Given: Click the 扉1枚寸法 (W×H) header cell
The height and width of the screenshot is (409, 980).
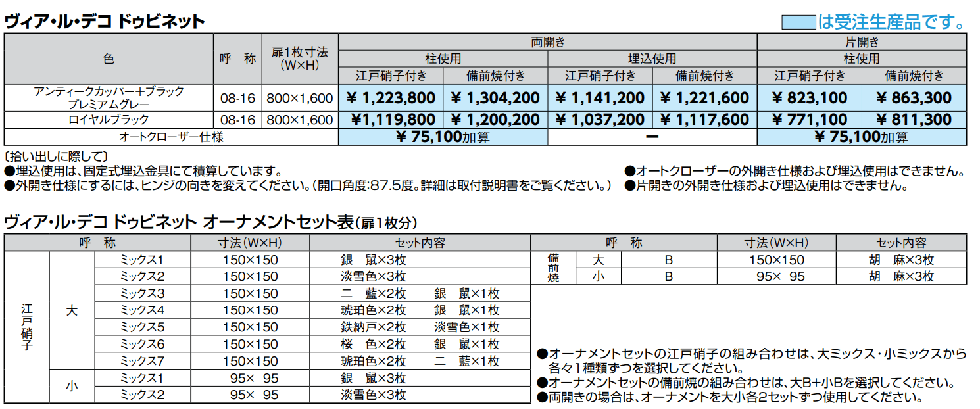Looking at the screenshot, I should click(x=299, y=59).
